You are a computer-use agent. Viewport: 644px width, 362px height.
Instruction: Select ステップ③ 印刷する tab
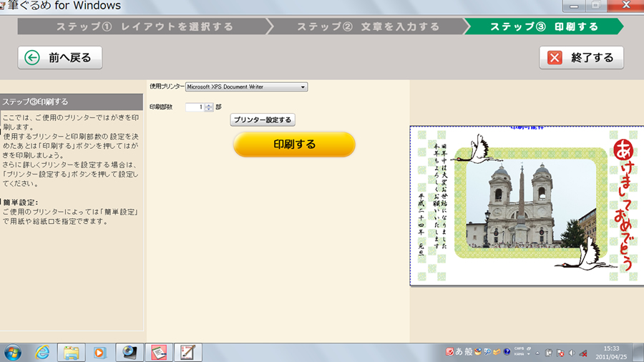pyautogui.click(x=544, y=27)
